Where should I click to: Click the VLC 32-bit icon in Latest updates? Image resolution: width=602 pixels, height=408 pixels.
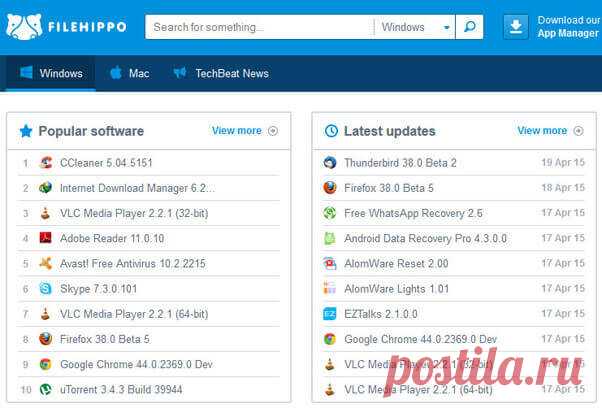330,364
